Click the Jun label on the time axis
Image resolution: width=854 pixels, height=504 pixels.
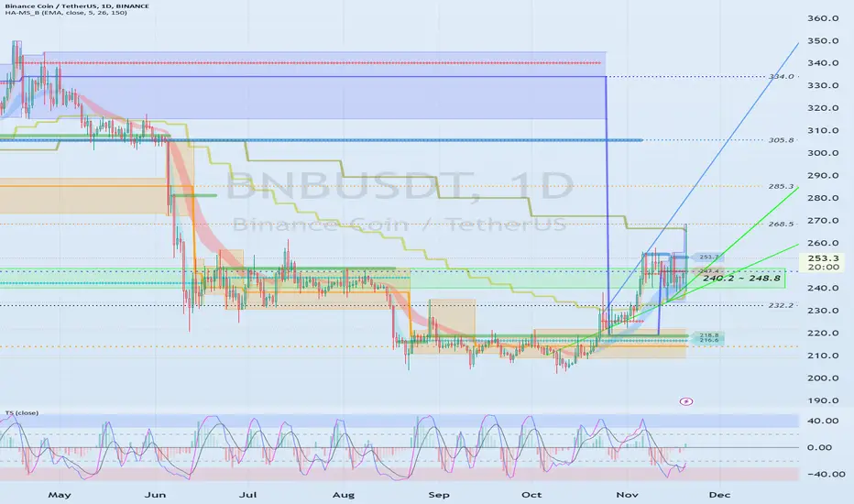point(155,495)
